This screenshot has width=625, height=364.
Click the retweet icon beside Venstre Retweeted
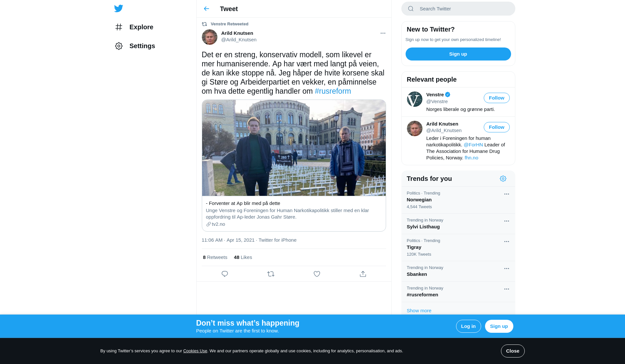pyautogui.click(x=204, y=24)
